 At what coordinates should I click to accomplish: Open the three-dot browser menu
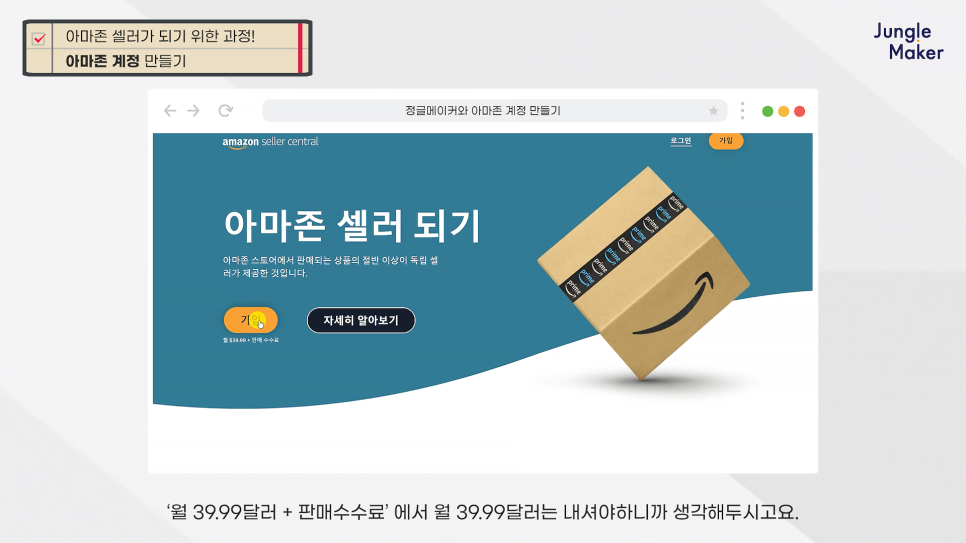pos(742,111)
